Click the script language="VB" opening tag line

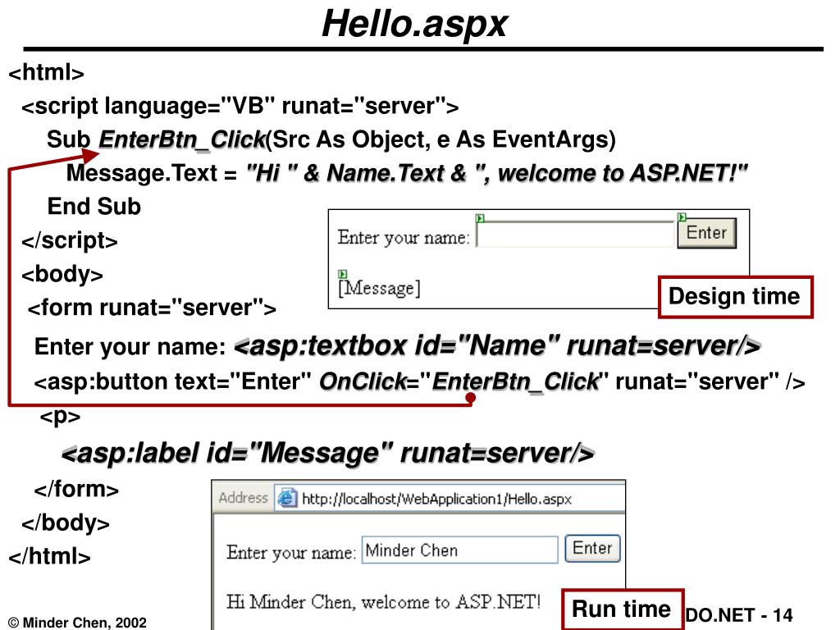240,106
